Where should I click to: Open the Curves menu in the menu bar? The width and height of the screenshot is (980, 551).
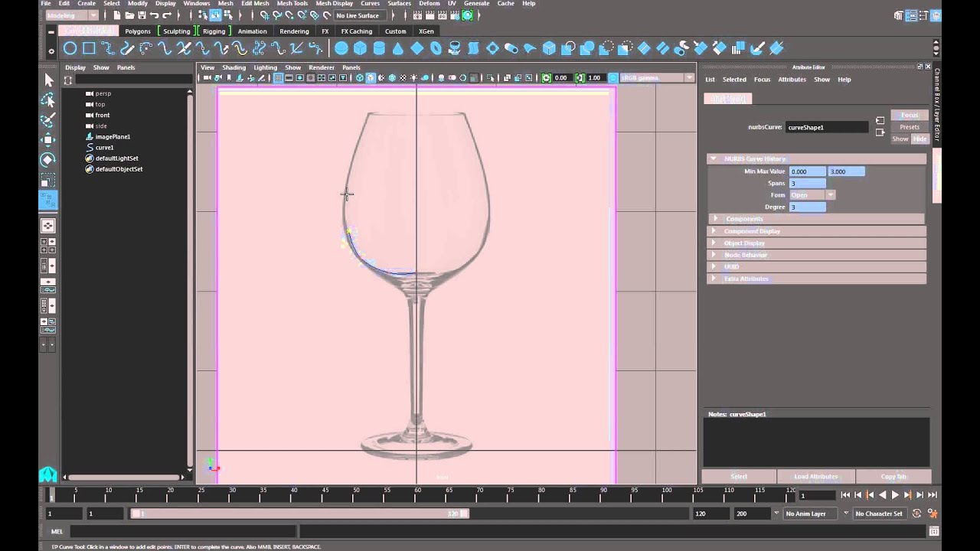(370, 4)
